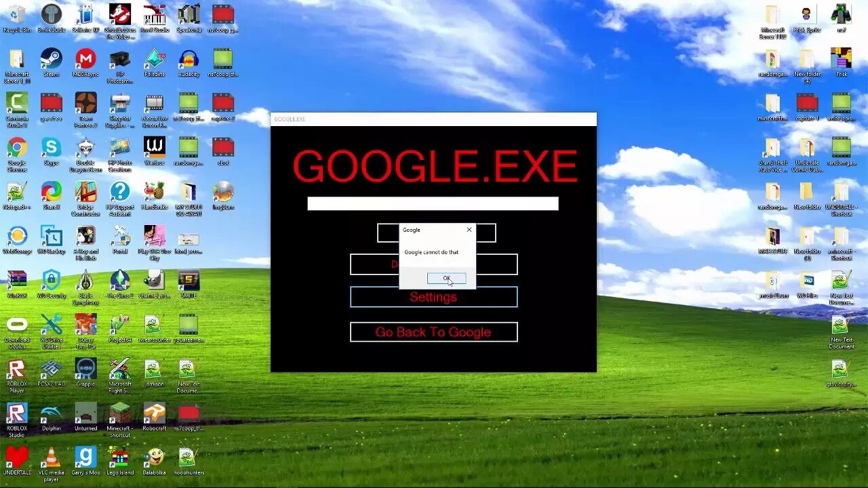Select the Sims 2 desktop icon
The image size is (868, 488).
tap(120, 285)
